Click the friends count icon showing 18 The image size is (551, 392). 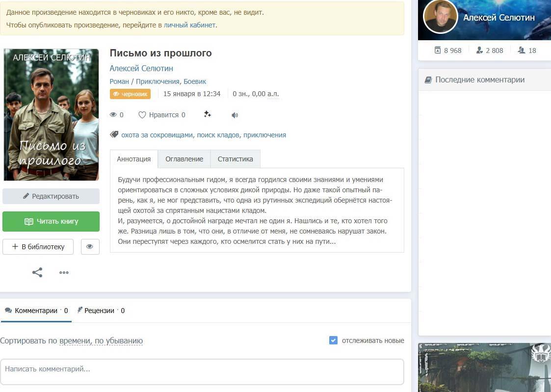coord(522,50)
